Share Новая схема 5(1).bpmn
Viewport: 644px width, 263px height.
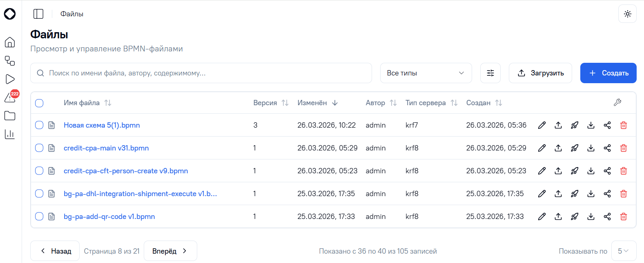pyautogui.click(x=607, y=125)
